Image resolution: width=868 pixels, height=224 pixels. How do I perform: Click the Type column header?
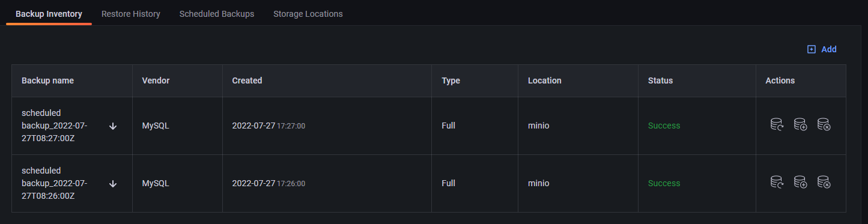[x=451, y=80]
